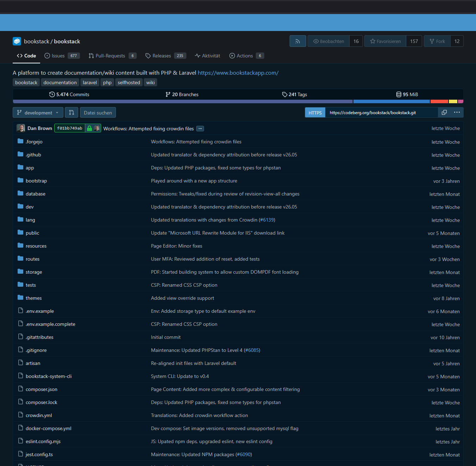Click the resources folder icon
Screen dimensions: 476x466
[x=20, y=246]
